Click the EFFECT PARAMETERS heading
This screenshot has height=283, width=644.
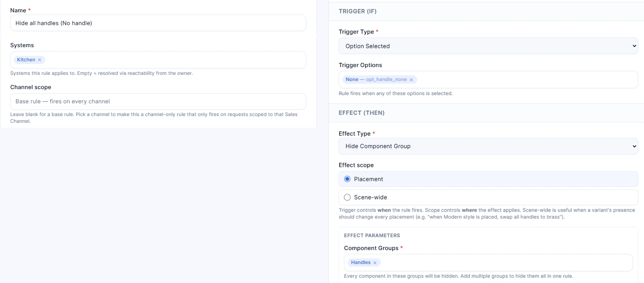[372, 235]
